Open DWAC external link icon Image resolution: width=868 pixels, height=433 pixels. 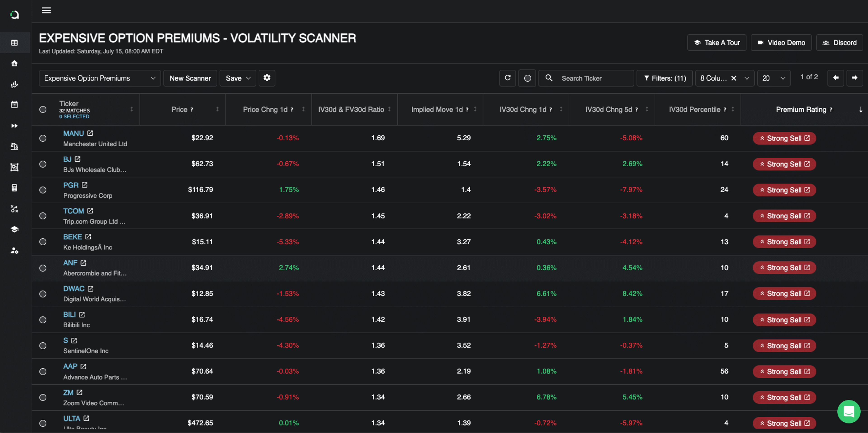click(91, 289)
